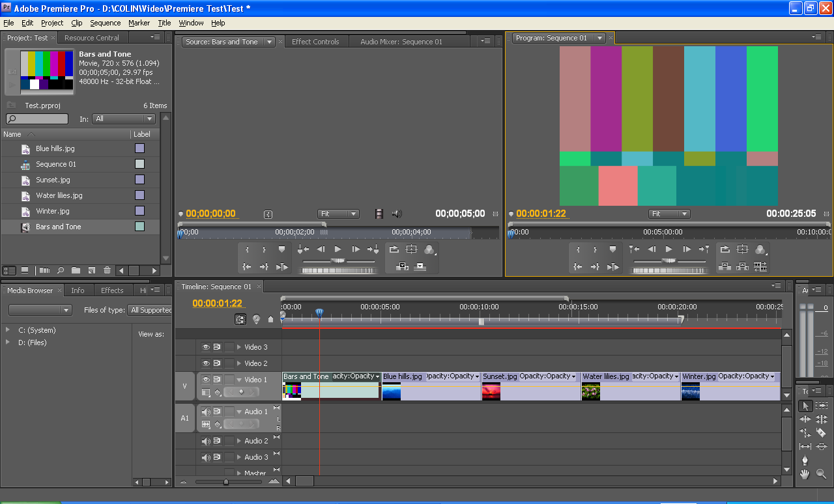Toggle Video 3 track output eye
This screenshot has height=504, width=834.
point(206,347)
